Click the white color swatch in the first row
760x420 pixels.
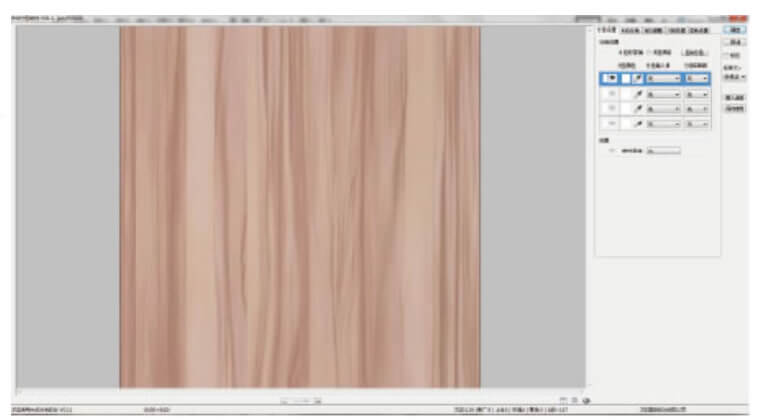(624, 78)
